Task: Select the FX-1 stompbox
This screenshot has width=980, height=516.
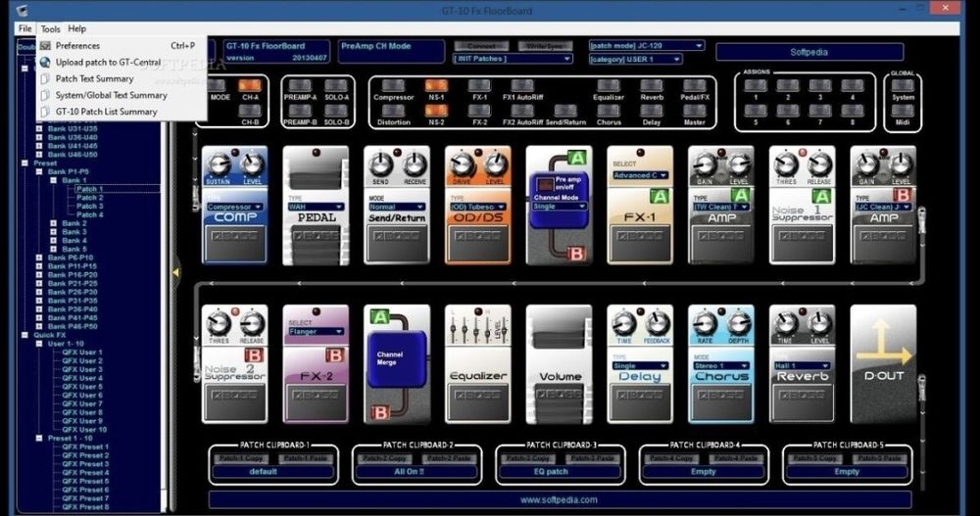Action: [x=640, y=205]
